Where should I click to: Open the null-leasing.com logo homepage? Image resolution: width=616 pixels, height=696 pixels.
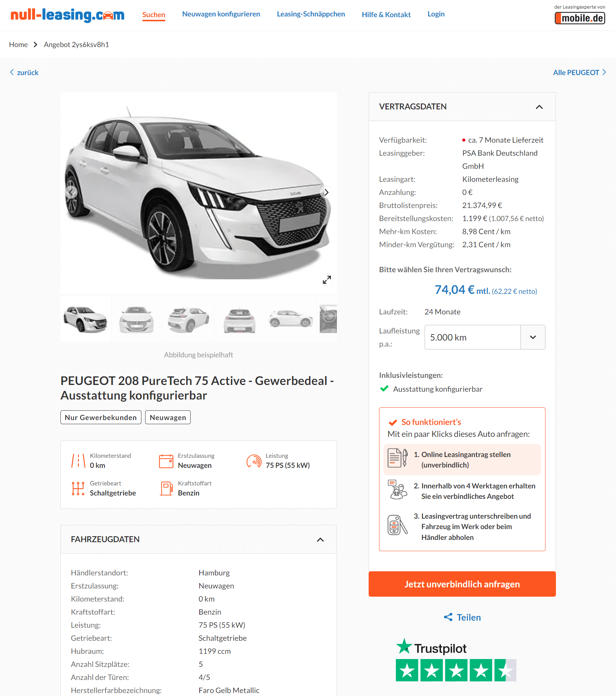pos(68,15)
